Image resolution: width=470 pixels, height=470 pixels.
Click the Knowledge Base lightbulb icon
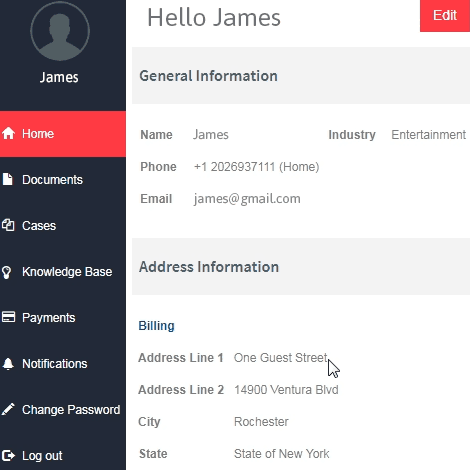(7, 272)
